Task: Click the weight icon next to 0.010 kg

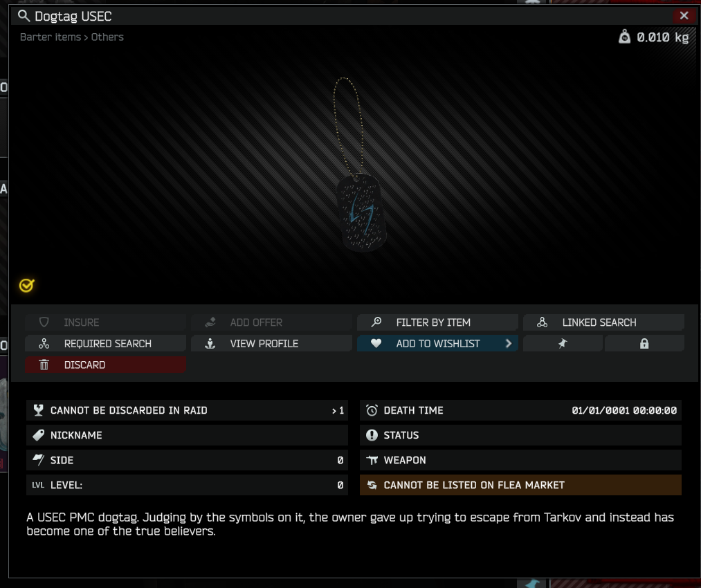Action: coord(624,37)
